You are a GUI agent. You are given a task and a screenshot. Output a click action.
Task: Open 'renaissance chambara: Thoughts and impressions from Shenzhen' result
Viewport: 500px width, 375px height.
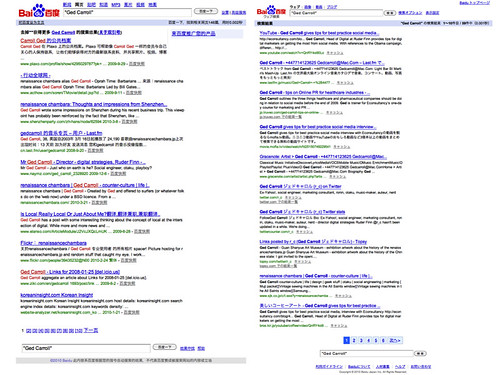(x=94, y=104)
